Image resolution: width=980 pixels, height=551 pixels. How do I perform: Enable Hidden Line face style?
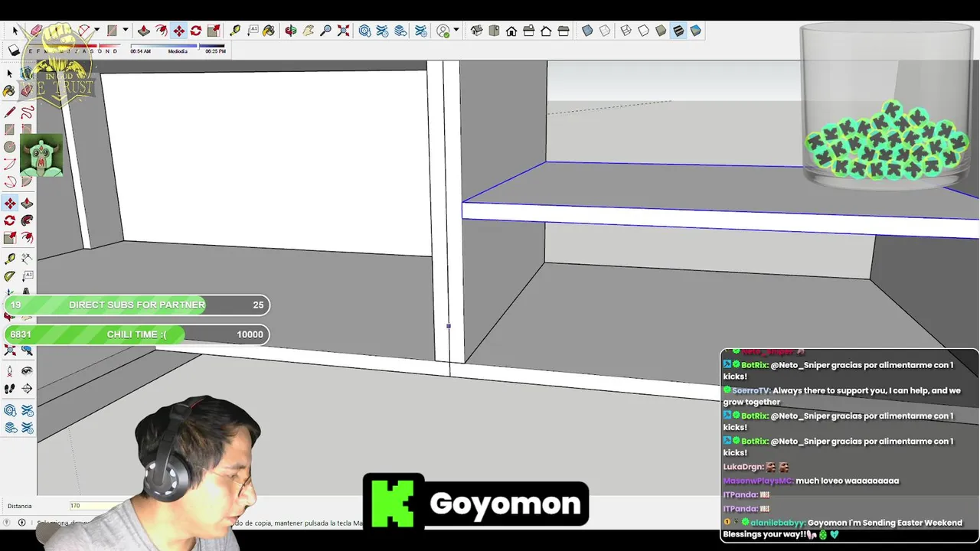pyautogui.click(x=643, y=31)
